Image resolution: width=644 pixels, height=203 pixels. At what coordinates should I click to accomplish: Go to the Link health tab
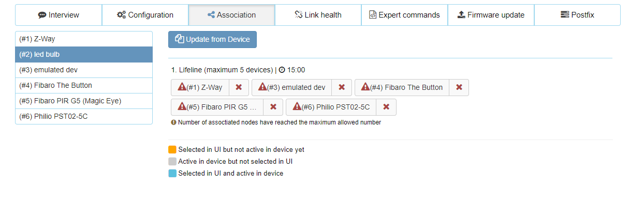coord(318,15)
